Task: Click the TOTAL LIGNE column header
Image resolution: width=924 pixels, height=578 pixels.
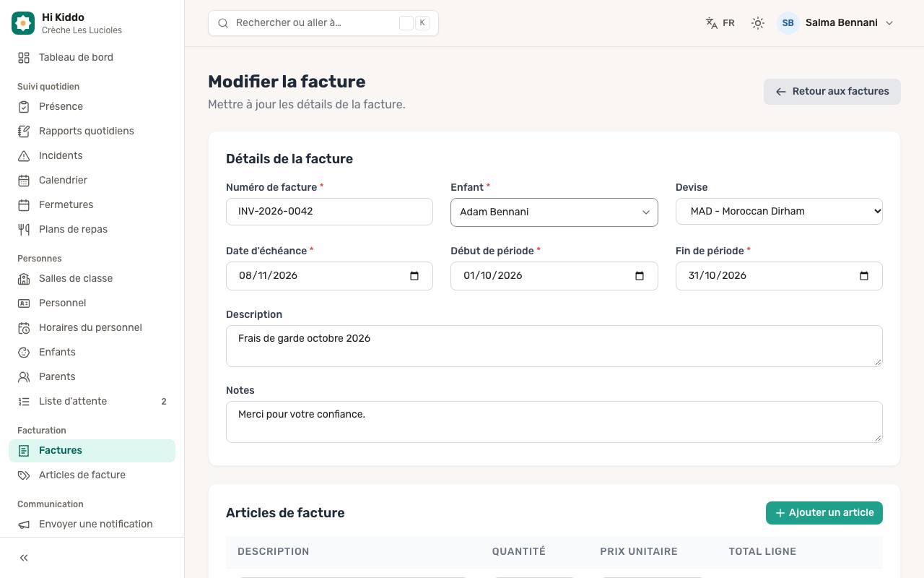Action: 762,552
